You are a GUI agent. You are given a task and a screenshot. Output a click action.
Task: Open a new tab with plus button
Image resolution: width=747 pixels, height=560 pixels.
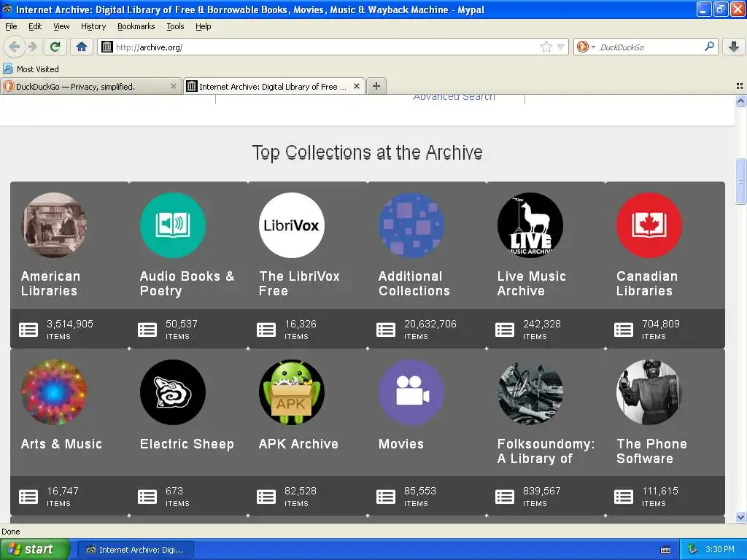click(x=376, y=86)
